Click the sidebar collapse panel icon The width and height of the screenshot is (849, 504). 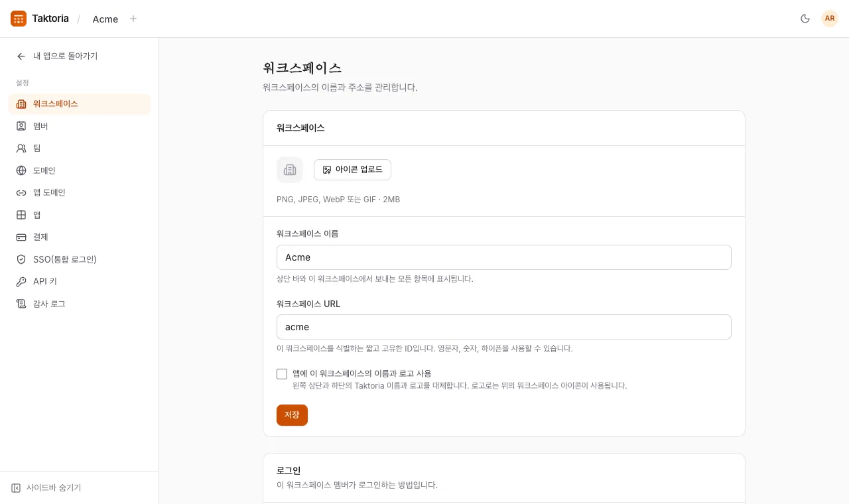pos(16,488)
